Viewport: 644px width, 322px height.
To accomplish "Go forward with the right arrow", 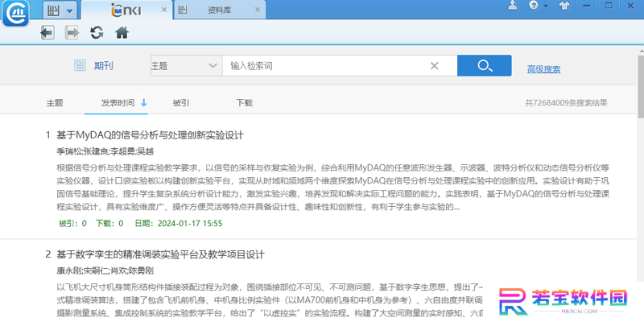I will point(72,32).
